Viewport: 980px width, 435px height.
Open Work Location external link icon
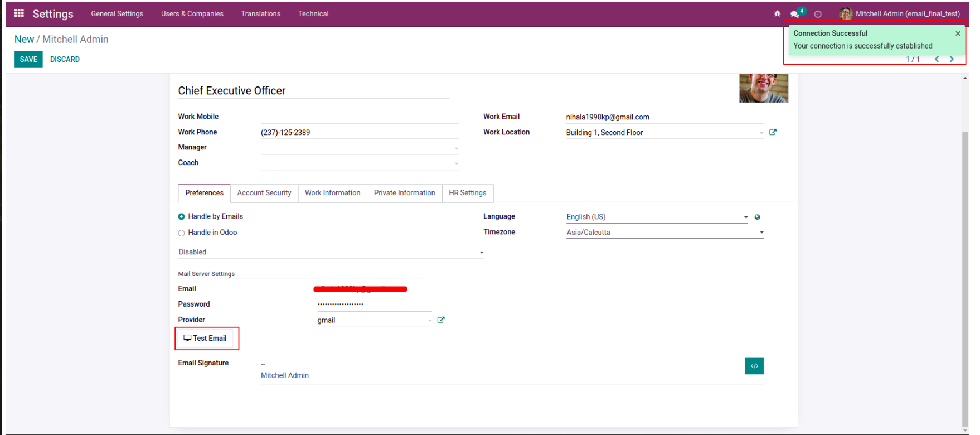pos(773,132)
